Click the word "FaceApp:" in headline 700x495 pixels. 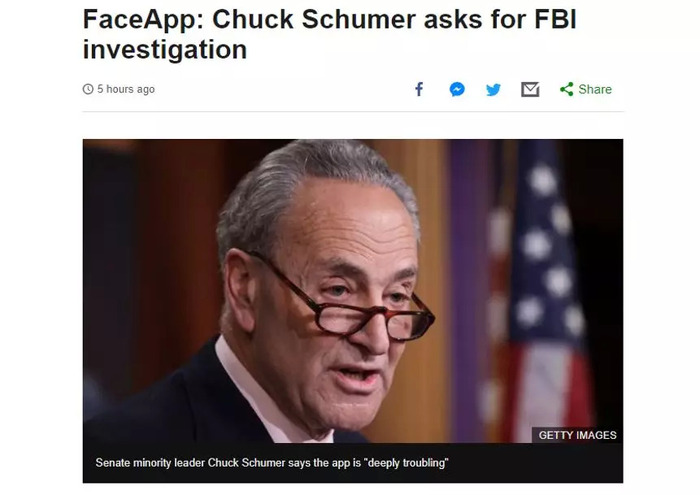click(x=143, y=20)
